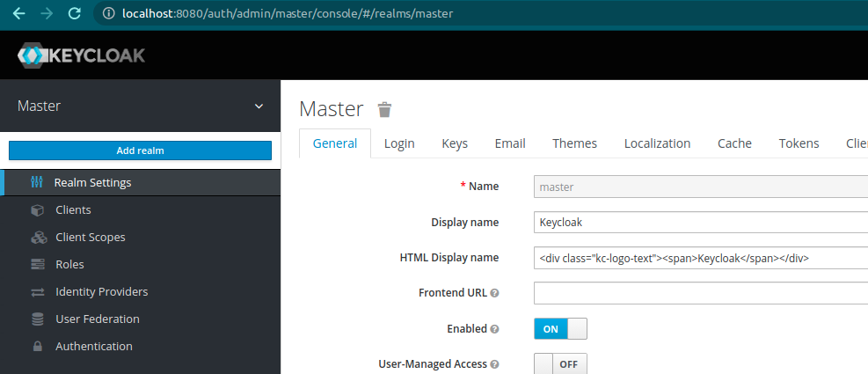Image resolution: width=868 pixels, height=374 pixels.
Task: Click the Realm Settings sliders icon
Action: [37, 182]
